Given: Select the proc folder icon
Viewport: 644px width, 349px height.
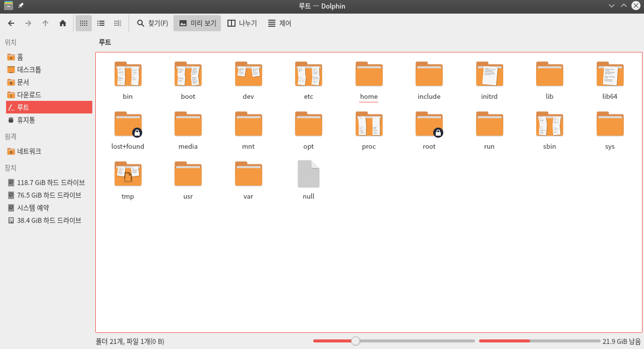Looking at the screenshot, I should coord(369,124).
